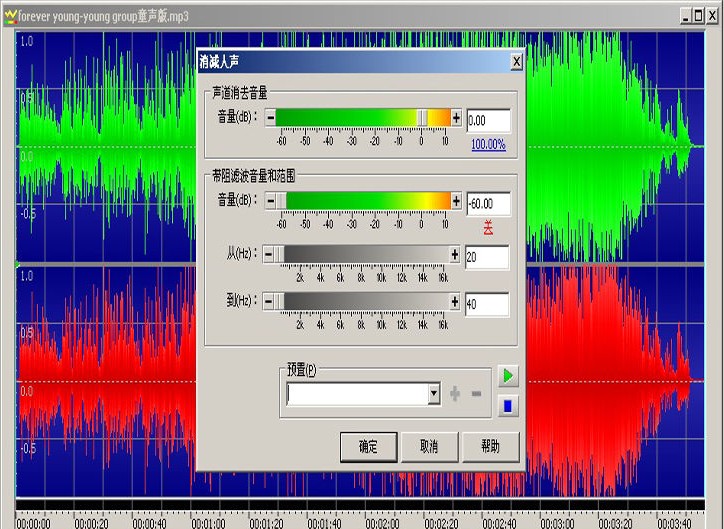Viewport: 724px width, 529px height.
Task: Click plus button of band-stop volume slider
Action: coord(456,201)
